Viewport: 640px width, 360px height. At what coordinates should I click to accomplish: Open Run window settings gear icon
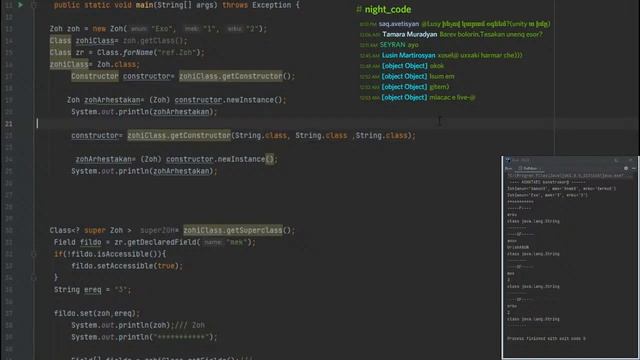pyautogui.click(x=626, y=168)
